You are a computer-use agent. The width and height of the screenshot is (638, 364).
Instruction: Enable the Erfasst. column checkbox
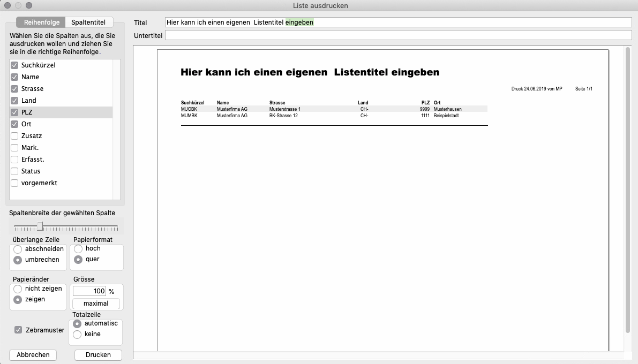click(x=14, y=160)
